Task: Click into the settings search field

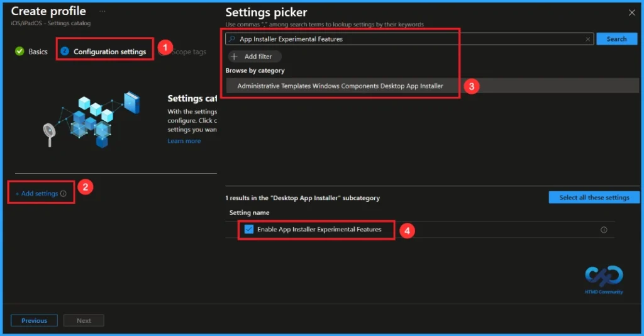Action: tap(409, 39)
